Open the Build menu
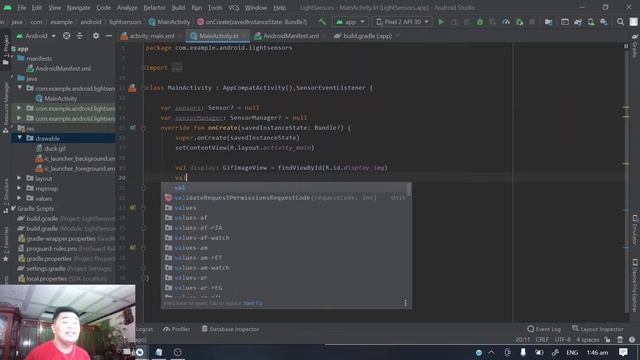Screen dimensions: 640x360 (x=178, y=8)
